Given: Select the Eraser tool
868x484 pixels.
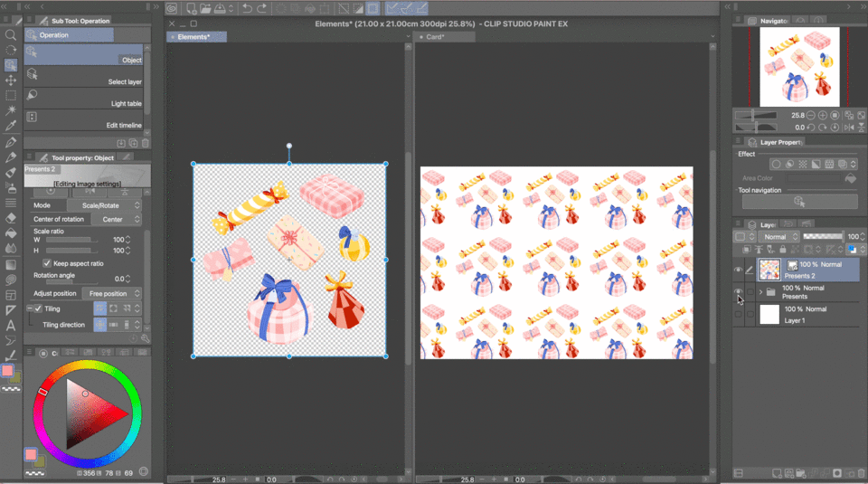Looking at the screenshot, I should 11,218.
